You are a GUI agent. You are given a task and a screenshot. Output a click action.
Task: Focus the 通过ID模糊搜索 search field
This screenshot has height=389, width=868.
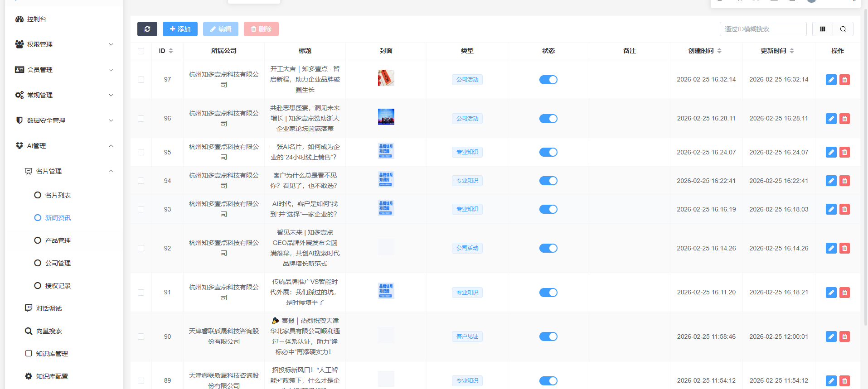[x=763, y=29]
